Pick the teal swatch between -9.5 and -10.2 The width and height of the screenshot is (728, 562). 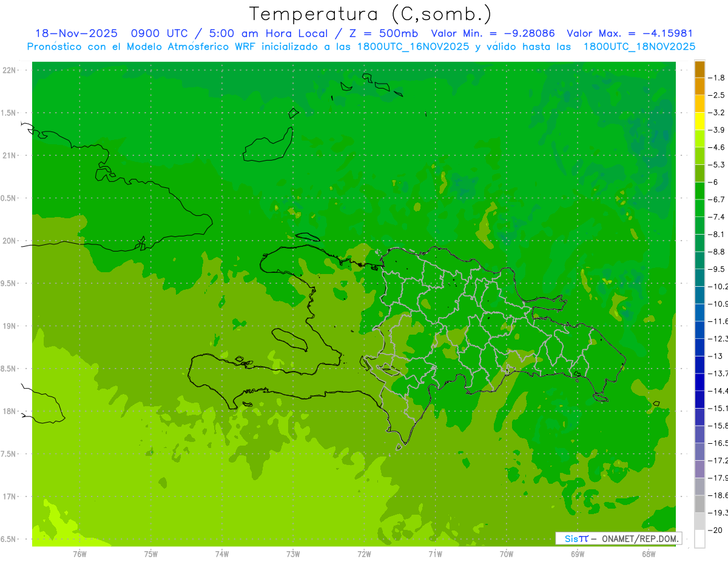[x=699, y=278]
